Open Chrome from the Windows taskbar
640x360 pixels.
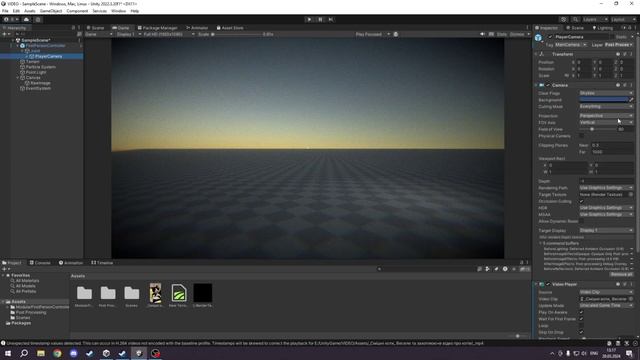[x=57, y=353]
